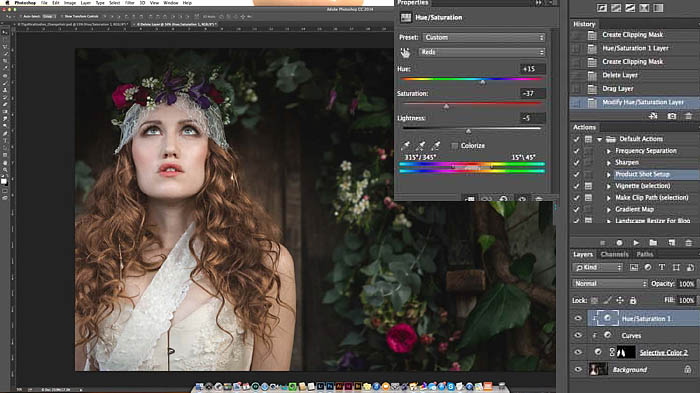700x393 pixels.
Task: Open the Filter menu
Action: (x=129, y=3)
